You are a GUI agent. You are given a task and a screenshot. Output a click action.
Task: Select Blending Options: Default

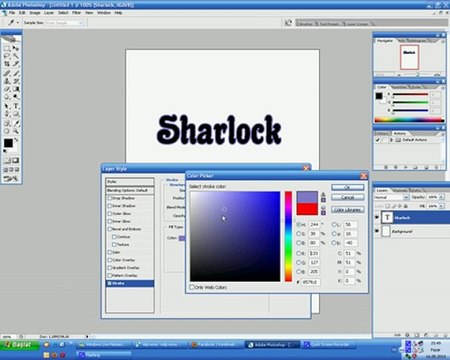pyautogui.click(x=130, y=190)
